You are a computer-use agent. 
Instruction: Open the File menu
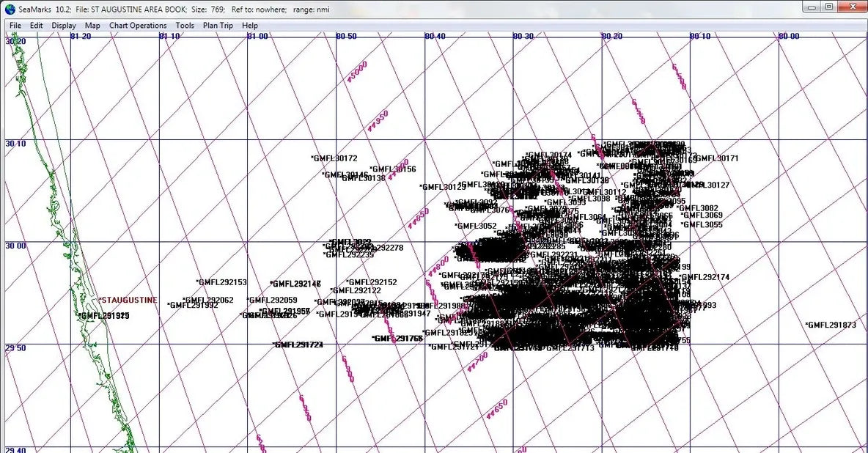tap(15, 26)
